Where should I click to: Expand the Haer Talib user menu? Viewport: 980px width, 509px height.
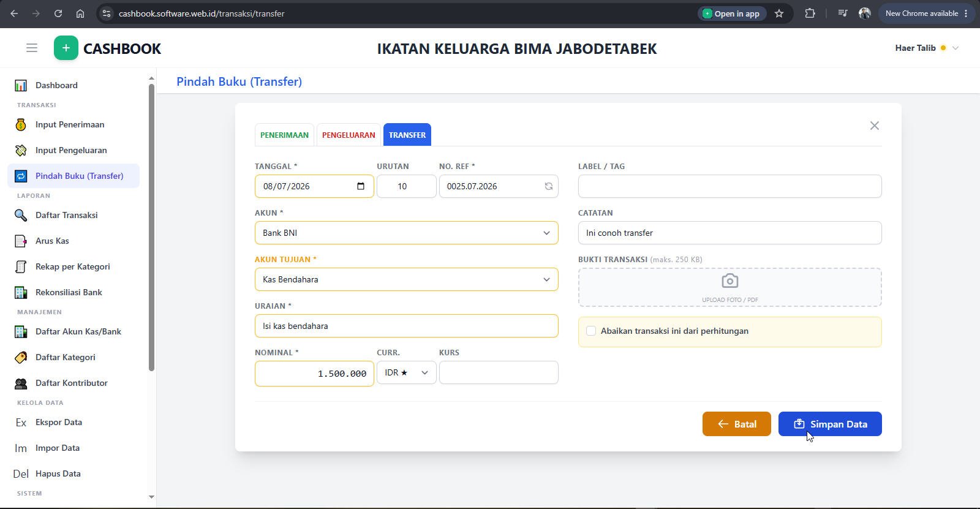[x=926, y=48]
